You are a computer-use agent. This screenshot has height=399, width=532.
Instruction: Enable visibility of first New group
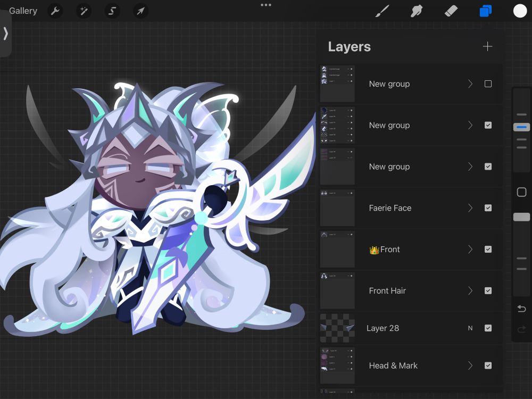(488, 84)
